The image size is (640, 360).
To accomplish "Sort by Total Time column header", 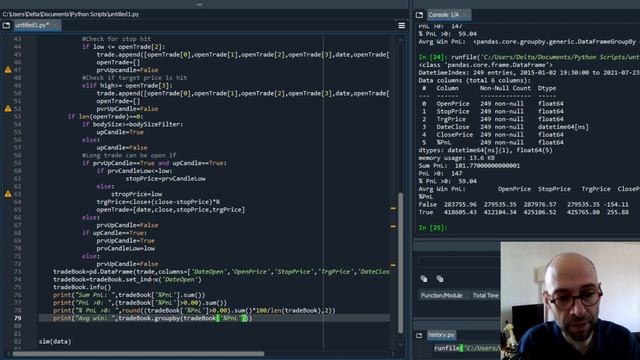I will pyautogui.click(x=486, y=296).
